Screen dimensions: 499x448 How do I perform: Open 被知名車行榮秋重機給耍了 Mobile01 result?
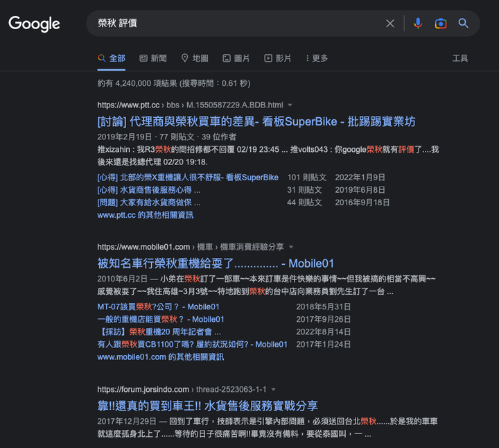[216, 264]
